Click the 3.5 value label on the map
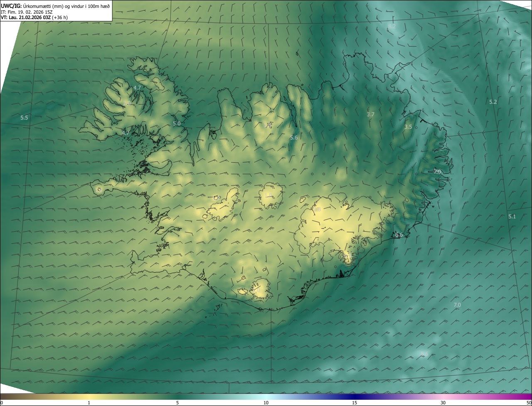This screenshot has height=406, width=532. (x=408, y=127)
